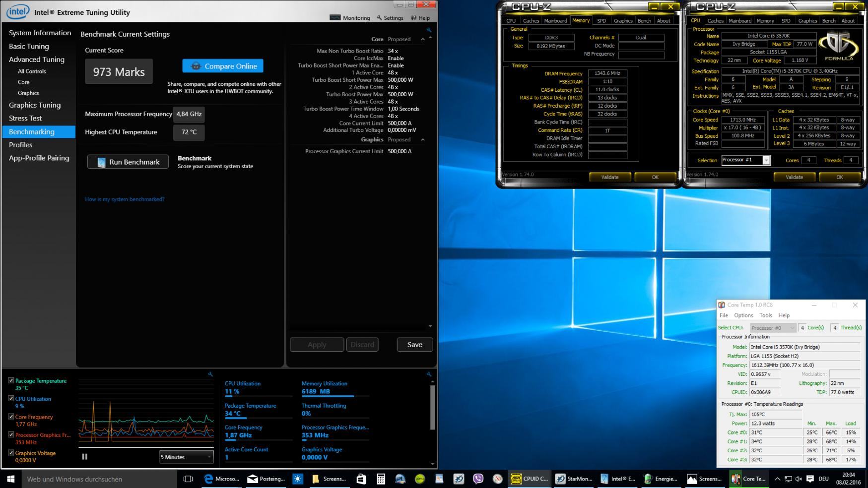Screen dimensions: 868x488
Task: Switch to Energie taskbar button
Action: [x=661, y=479]
